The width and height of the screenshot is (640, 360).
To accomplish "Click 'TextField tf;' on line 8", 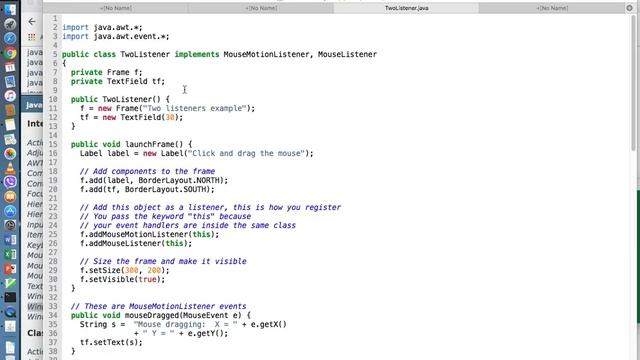I will [136, 81].
